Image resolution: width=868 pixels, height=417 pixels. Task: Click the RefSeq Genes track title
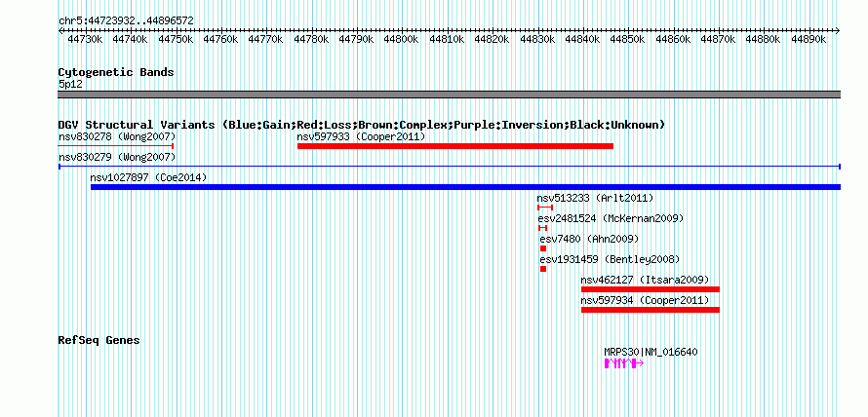99,340
